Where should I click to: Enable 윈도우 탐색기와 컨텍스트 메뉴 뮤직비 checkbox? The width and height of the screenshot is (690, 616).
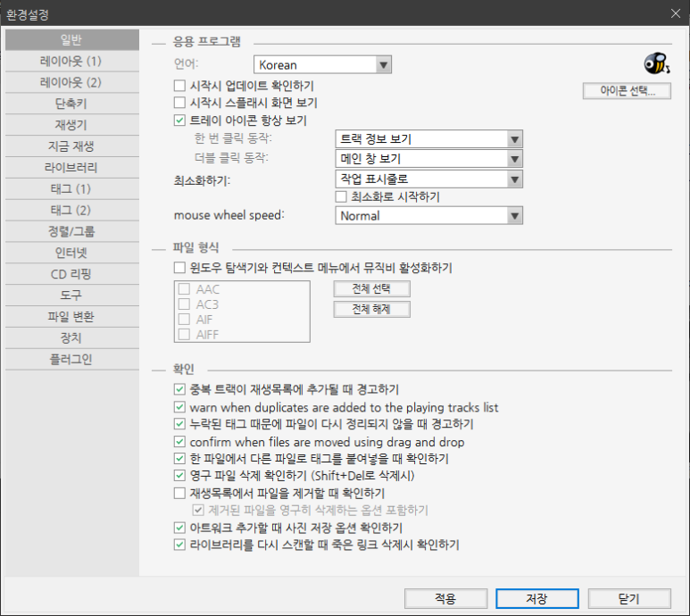point(179,268)
